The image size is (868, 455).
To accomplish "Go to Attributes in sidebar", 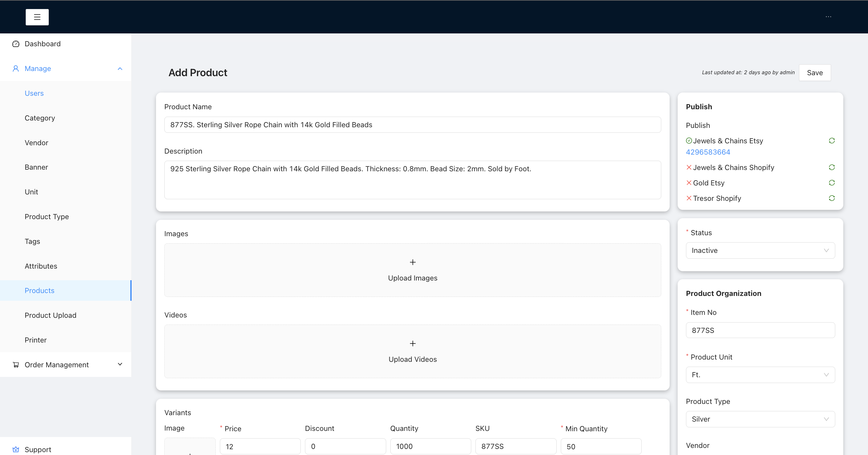I will (x=41, y=266).
